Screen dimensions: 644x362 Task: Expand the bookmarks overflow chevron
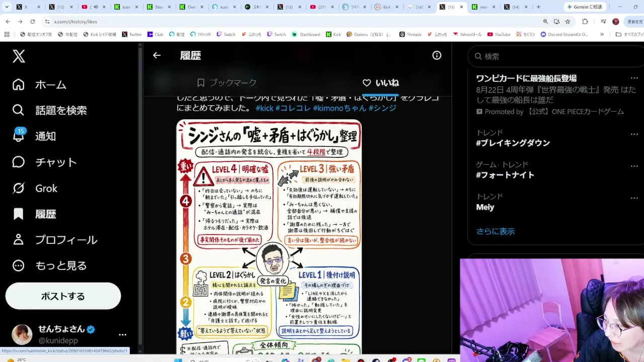(602, 35)
